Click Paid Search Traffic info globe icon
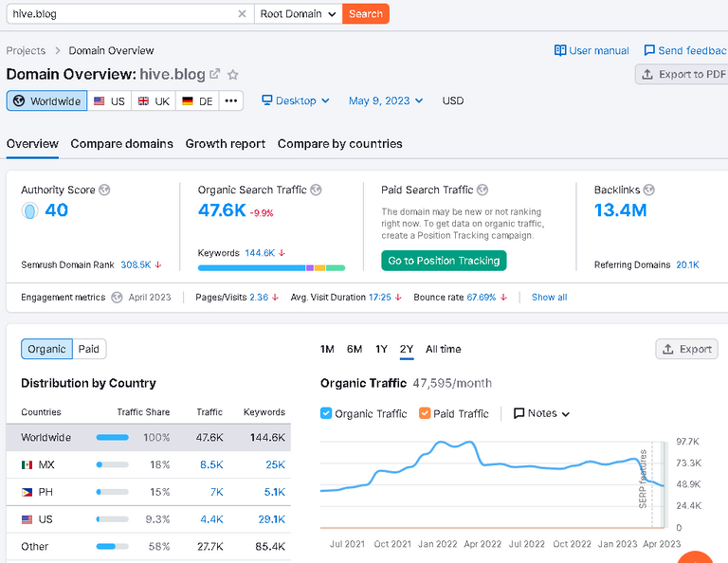The image size is (728, 563). click(482, 190)
